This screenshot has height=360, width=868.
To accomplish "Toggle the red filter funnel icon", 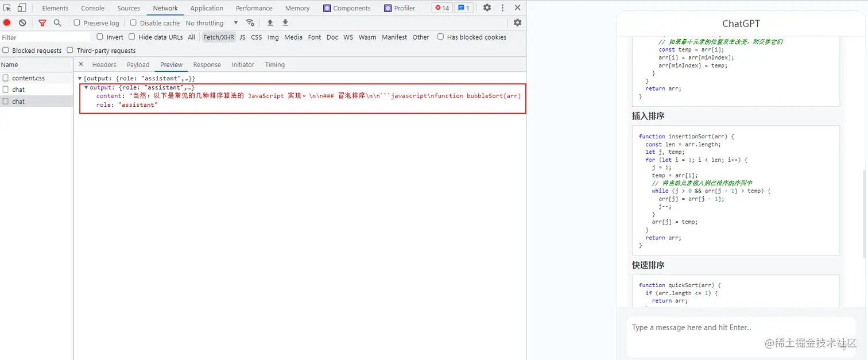I will [x=42, y=23].
